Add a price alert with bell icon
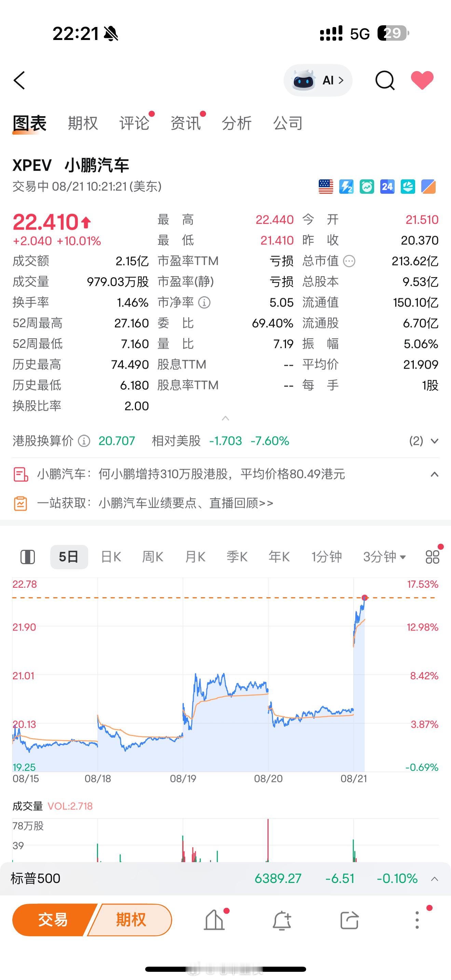Viewport: 451px width, 980px height. 282,921
